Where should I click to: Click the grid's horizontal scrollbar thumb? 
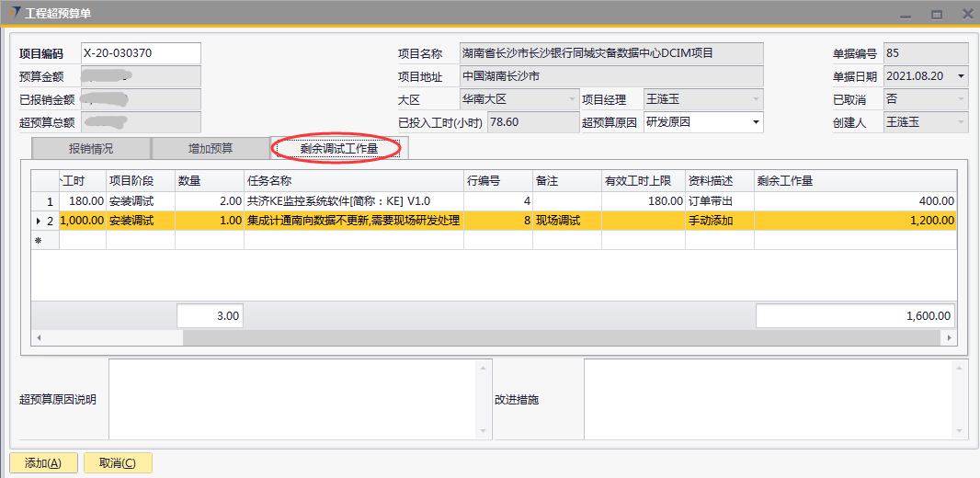[368, 338]
